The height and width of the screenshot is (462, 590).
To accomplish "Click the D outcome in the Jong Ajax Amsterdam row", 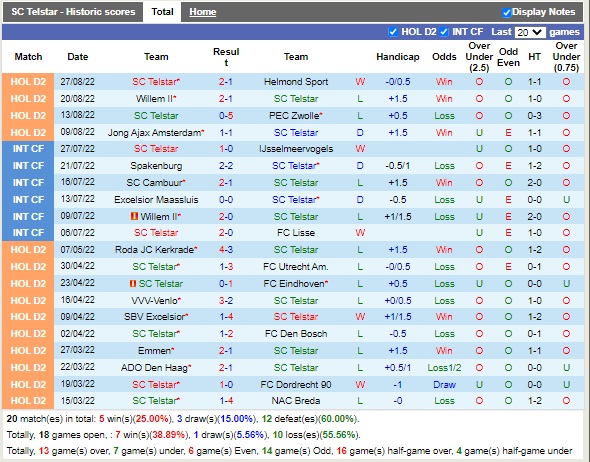I will [360, 132].
